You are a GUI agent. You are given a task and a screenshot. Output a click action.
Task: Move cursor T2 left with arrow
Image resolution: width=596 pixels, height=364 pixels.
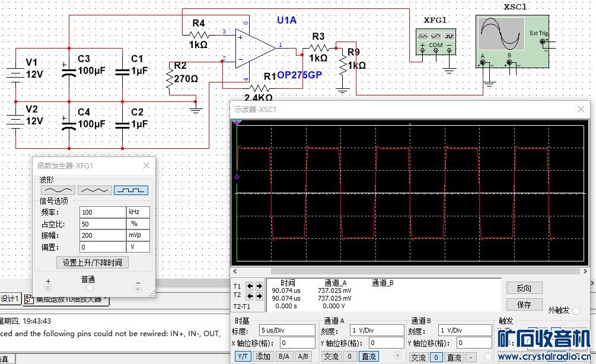[250, 295]
